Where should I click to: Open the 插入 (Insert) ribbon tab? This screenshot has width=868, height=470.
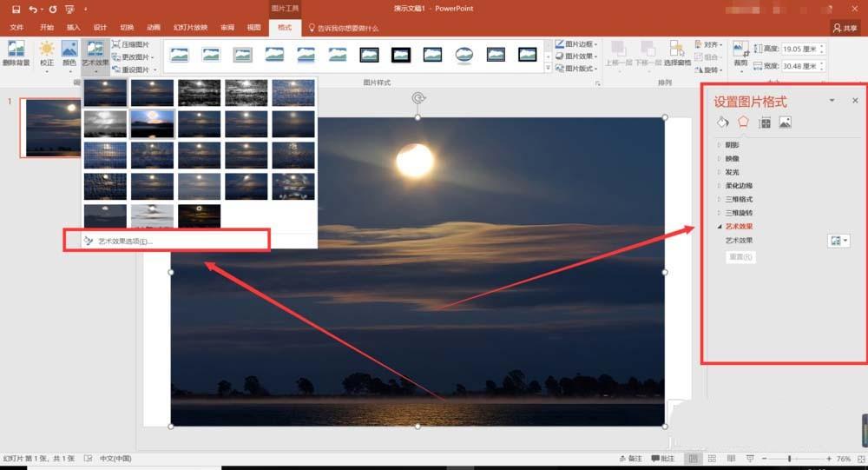point(73,28)
